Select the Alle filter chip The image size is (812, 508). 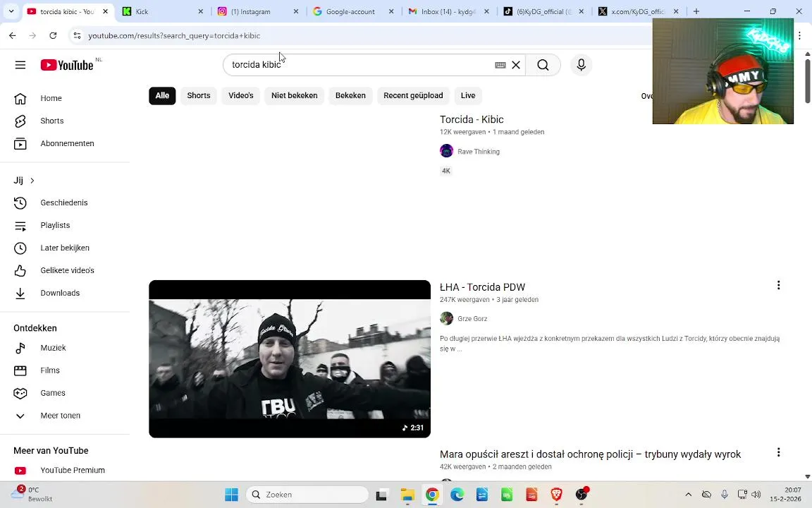tap(162, 95)
